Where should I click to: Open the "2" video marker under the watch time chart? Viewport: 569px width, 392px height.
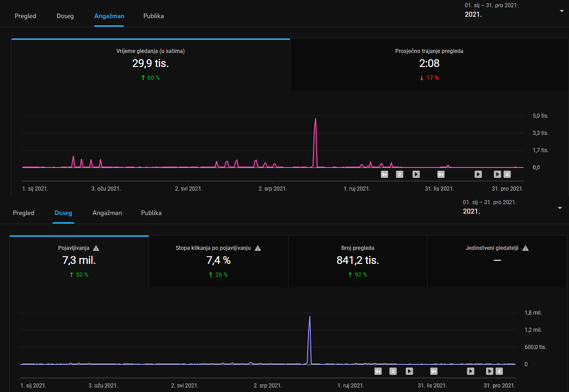(400, 174)
